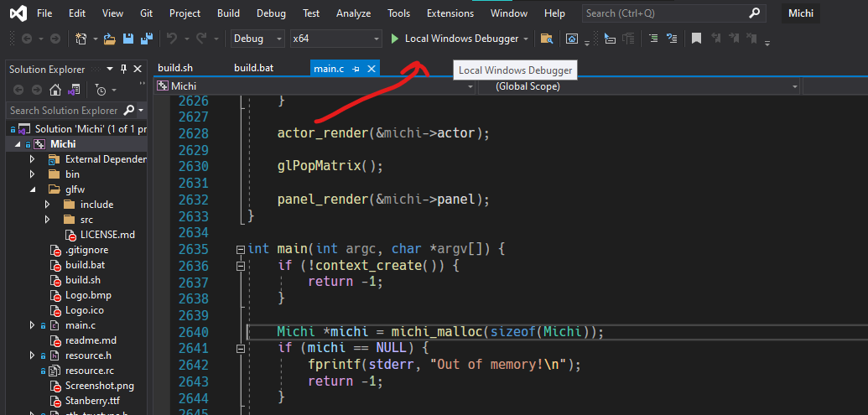Expand the External Dependencies node
This screenshot has height=415, width=868.
[x=32, y=159]
